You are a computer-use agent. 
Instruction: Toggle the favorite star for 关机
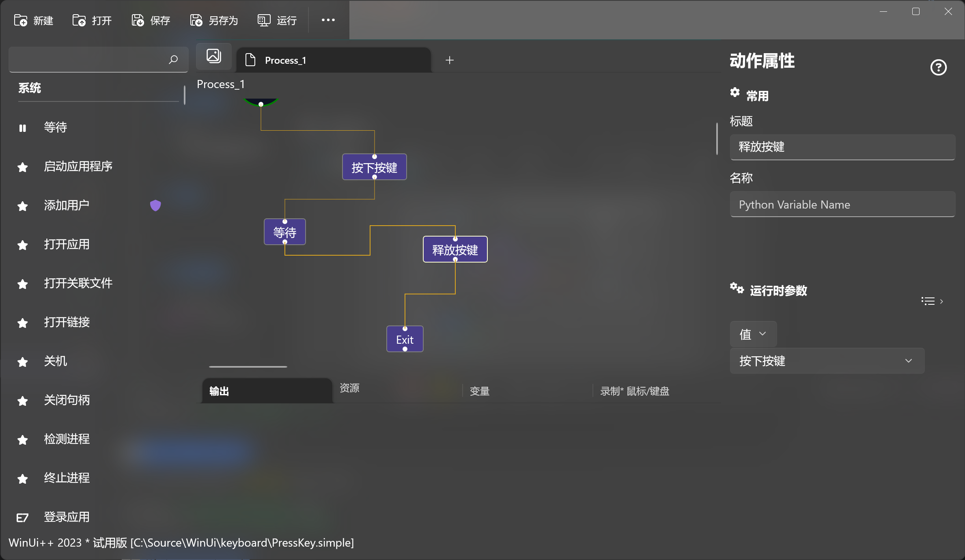point(22,362)
